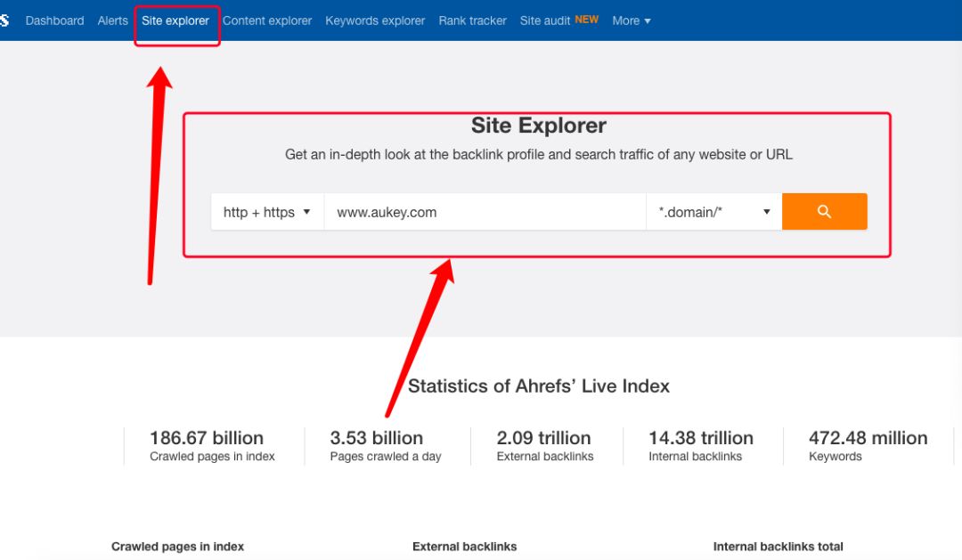Click the orange search magnifier button

click(824, 212)
